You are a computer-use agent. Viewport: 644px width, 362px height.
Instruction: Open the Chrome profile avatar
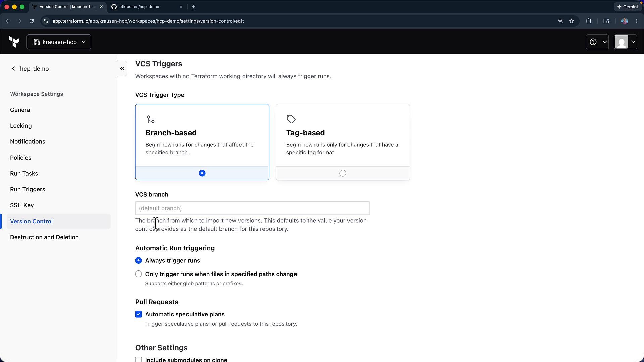(624, 21)
